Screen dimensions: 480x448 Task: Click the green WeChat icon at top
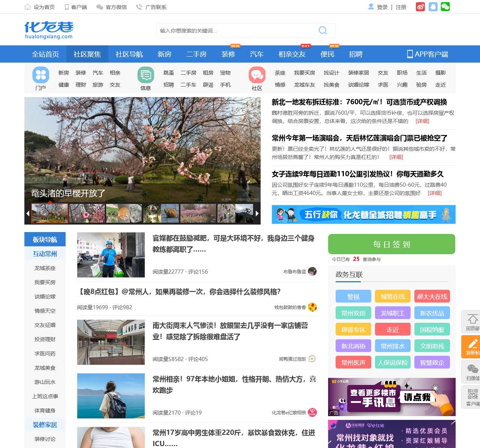[x=445, y=7]
